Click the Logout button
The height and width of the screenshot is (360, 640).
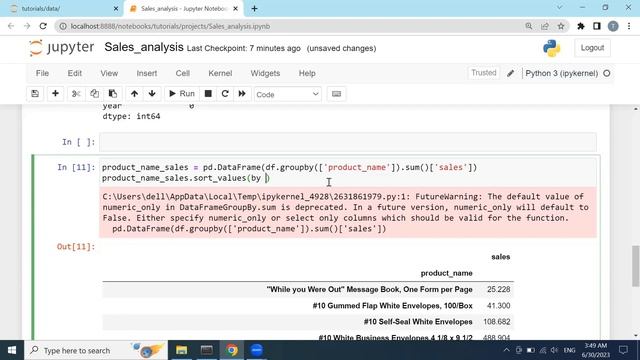[592, 48]
